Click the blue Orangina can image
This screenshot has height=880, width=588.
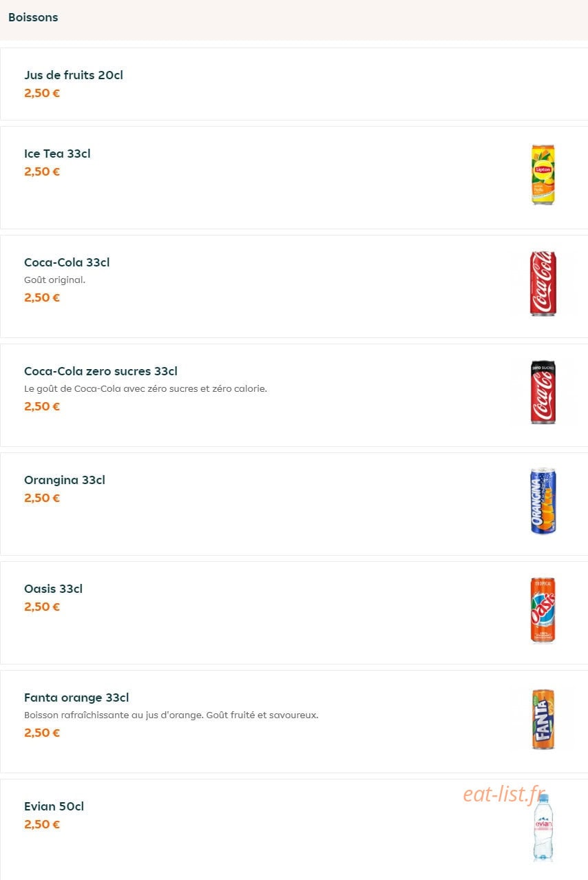(543, 501)
